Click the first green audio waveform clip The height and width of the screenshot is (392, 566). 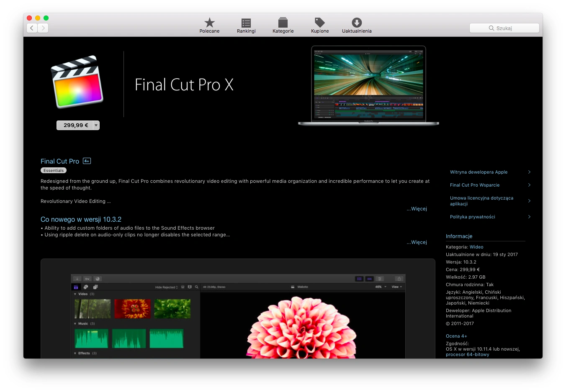coord(91,338)
